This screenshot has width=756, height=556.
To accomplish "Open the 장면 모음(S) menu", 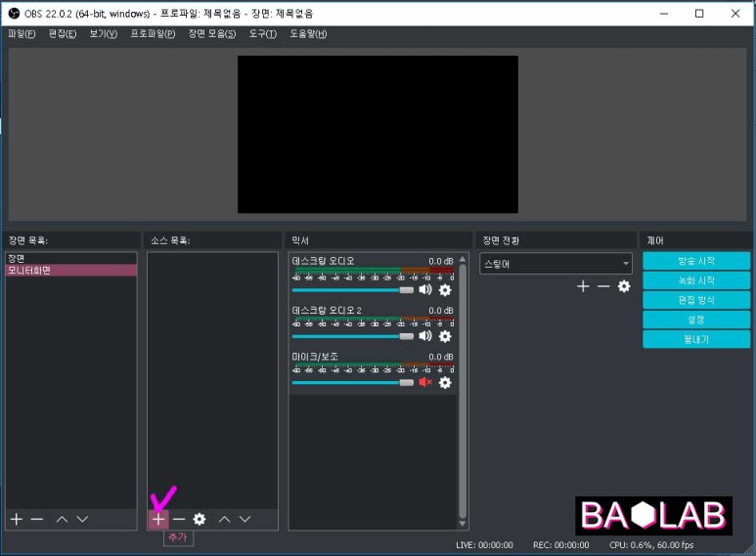I will pyautogui.click(x=212, y=34).
